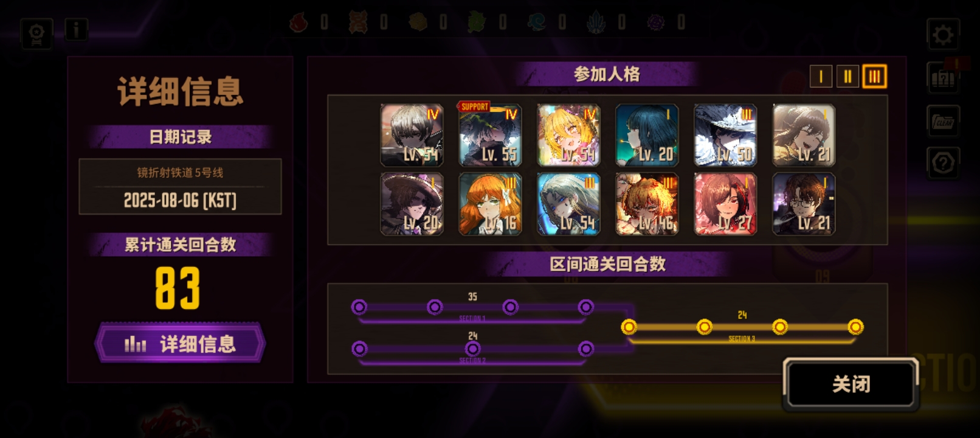
Task: Open the settings gear icon
Action: [x=943, y=35]
